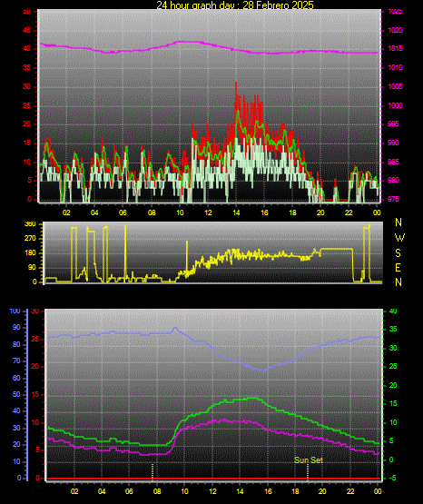Click the 20 hour label under bottom graph
Image resolution: width=423 pixels, height=504 pixels.
click(322, 491)
